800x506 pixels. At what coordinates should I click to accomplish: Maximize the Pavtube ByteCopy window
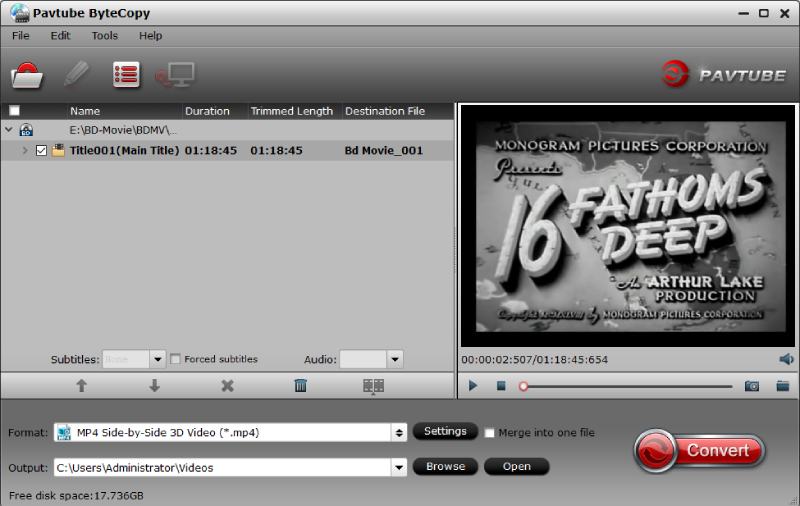coord(764,13)
